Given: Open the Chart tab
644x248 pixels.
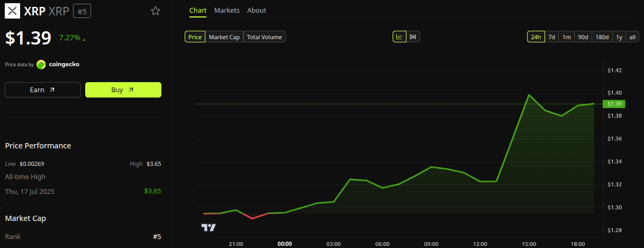Looking at the screenshot, I should pyautogui.click(x=198, y=11).
